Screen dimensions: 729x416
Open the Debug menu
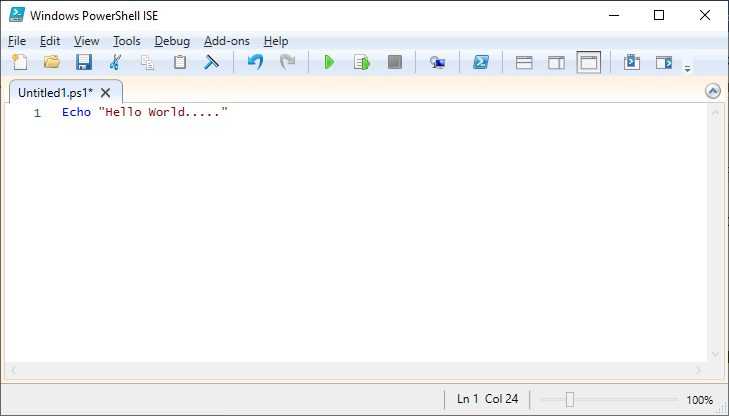click(x=172, y=41)
